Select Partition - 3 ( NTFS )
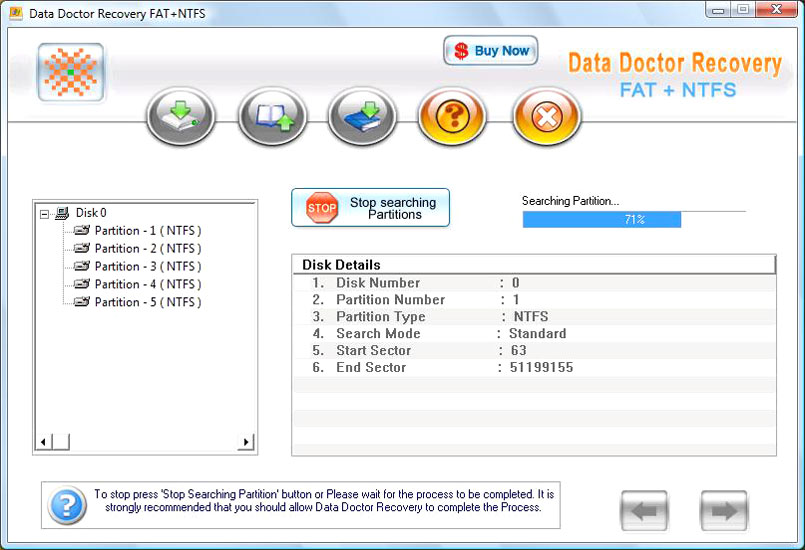 click(x=148, y=267)
